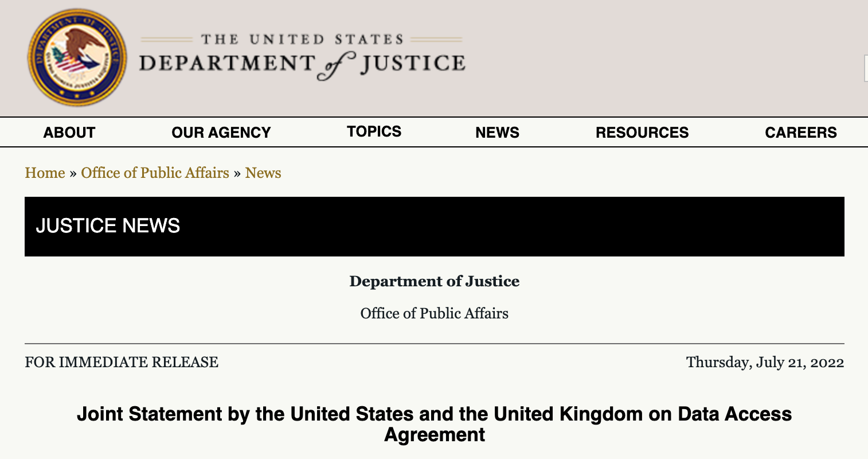Viewport: 868px width, 459px height.
Task: Click the FOR IMMEDIATE RELEASE label
Action: [x=122, y=362]
